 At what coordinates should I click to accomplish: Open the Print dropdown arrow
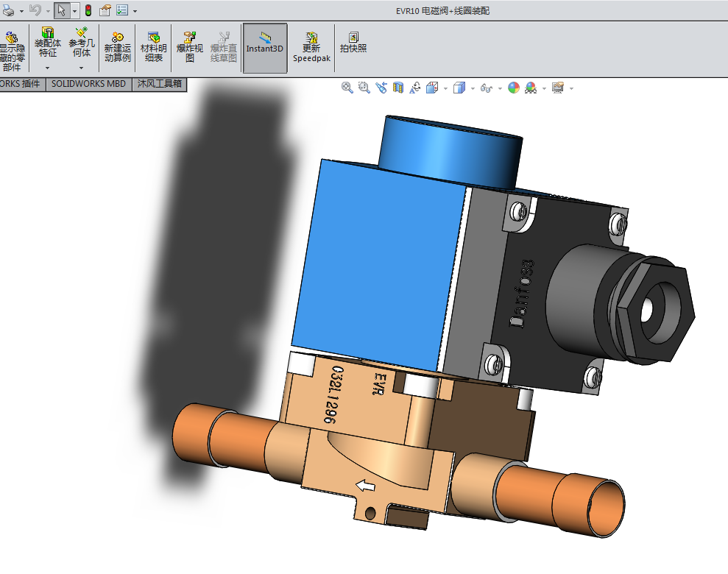[x=21, y=11]
